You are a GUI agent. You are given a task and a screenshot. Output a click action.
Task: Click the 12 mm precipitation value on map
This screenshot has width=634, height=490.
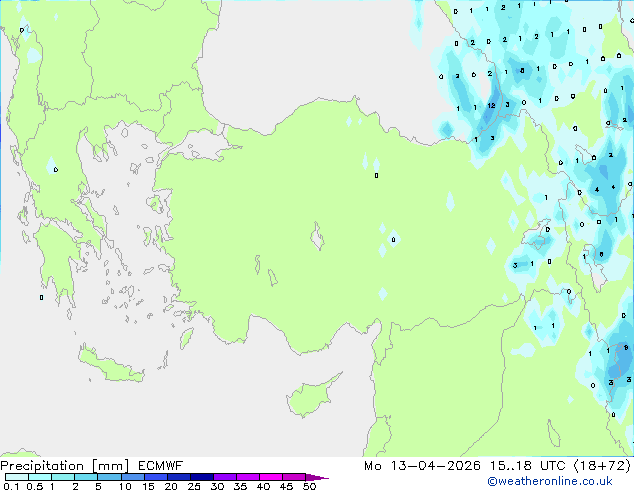491,106
